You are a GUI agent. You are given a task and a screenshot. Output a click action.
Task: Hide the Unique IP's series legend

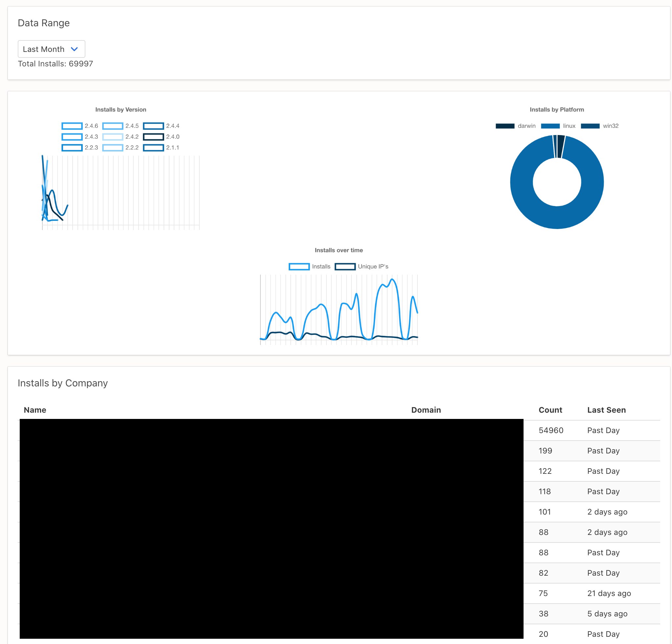(x=345, y=266)
